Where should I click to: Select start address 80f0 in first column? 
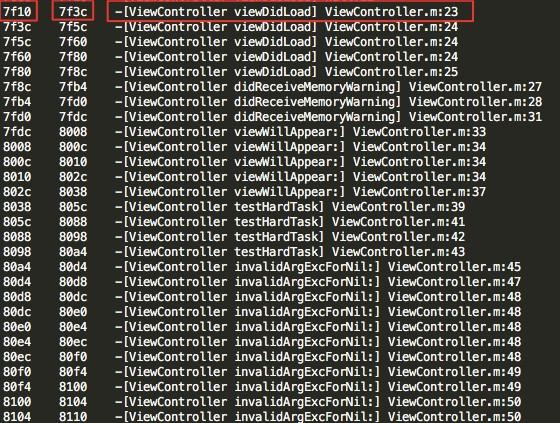pyautogui.click(x=18, y=372)
